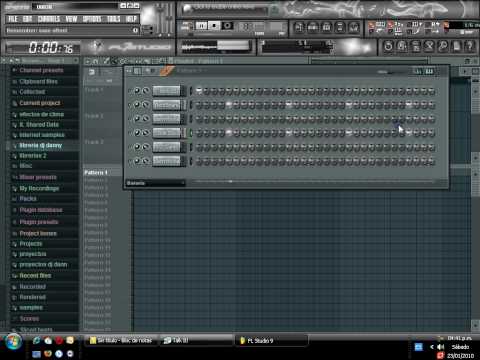Open the playlist view shortcut icon
The width and height of the screenshot is (480, 360).
pos(299,27)
